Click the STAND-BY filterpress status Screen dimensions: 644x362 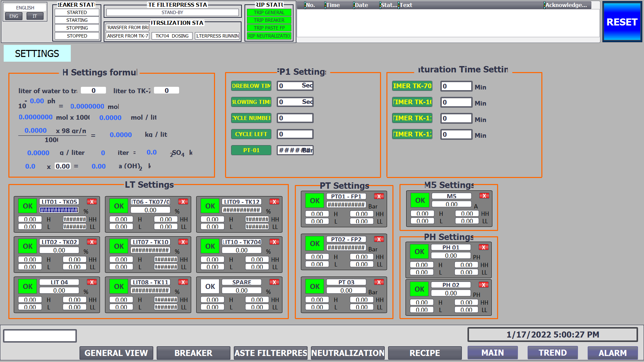tap(172, 12)
